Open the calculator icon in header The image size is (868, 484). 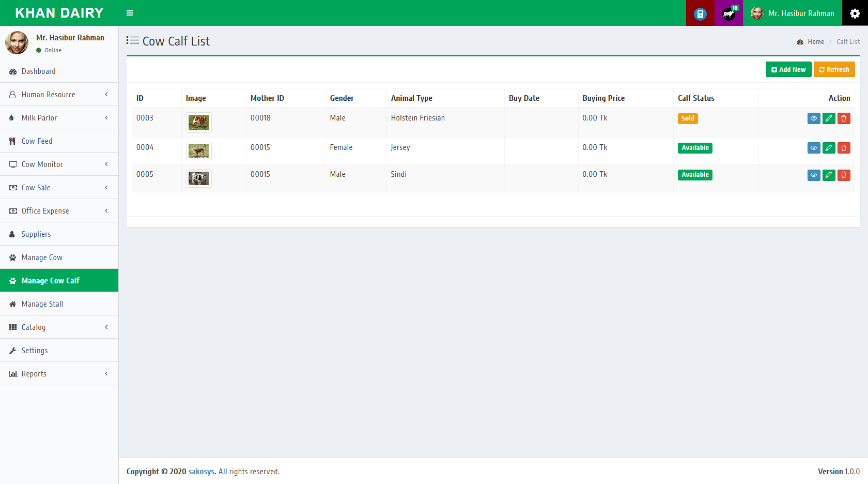tap(700, 13)
